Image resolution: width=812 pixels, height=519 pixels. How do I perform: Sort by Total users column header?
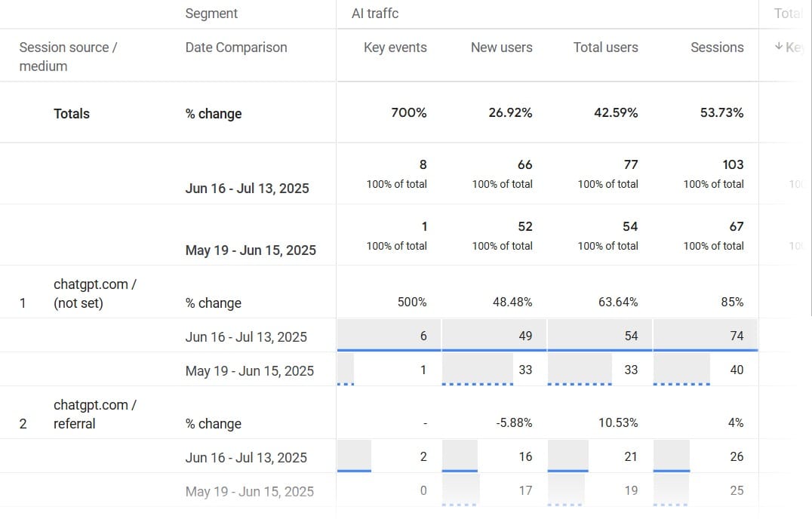click(x=605, y=48)
